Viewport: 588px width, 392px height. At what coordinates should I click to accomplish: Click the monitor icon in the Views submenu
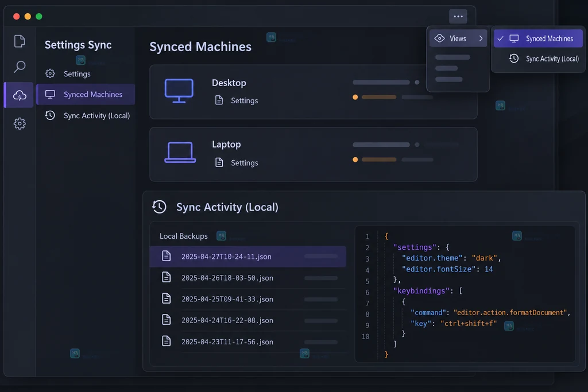point(514,38)
